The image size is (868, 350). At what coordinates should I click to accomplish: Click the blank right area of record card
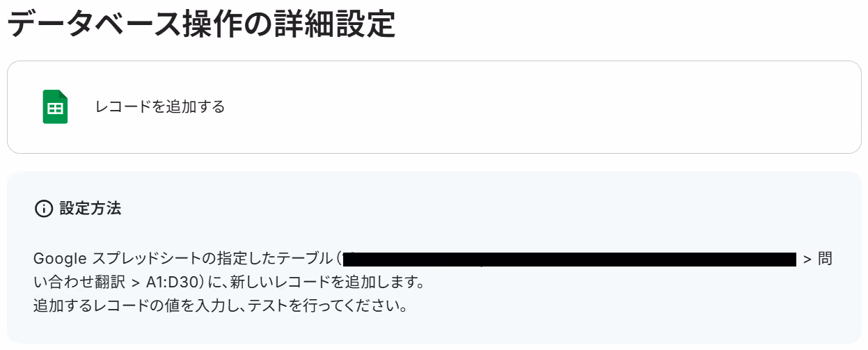pos(626,107)
